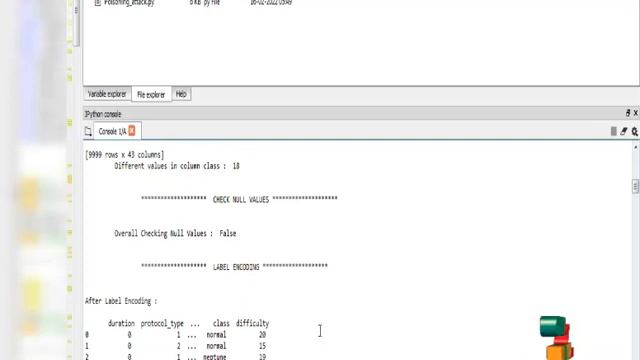Click the 'duration' column header in output
The image size is (640, 360).
tap(121, 324)
